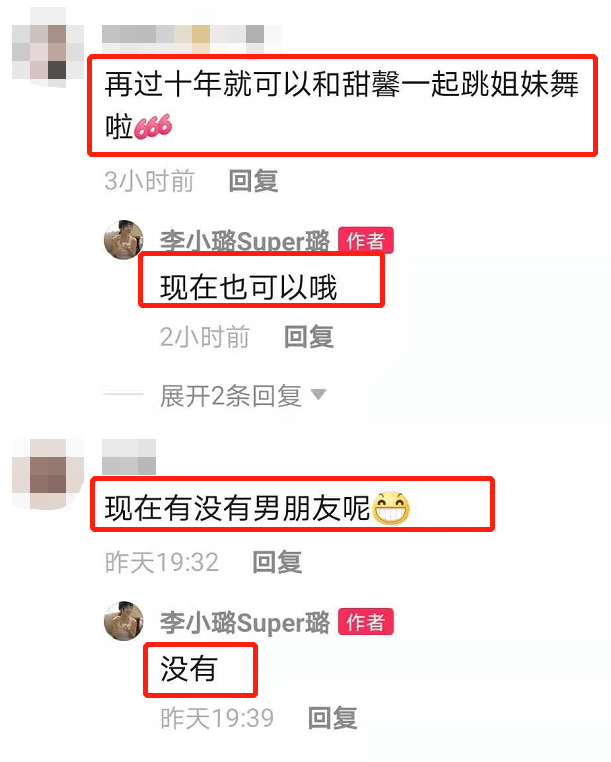Reply to the 没有 comment
The width and height of the screenshot is (611, 762).
coord(333,718)
